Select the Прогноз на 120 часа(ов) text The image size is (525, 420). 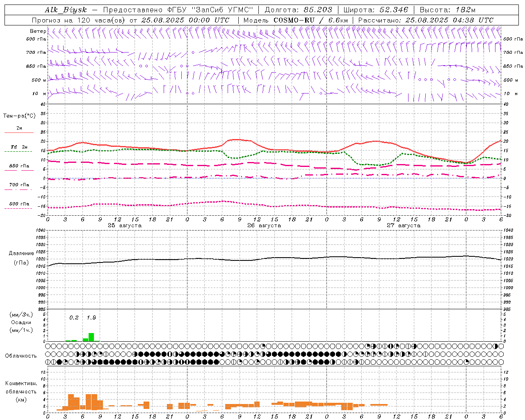pyautogui.click(x=79, y=20)
